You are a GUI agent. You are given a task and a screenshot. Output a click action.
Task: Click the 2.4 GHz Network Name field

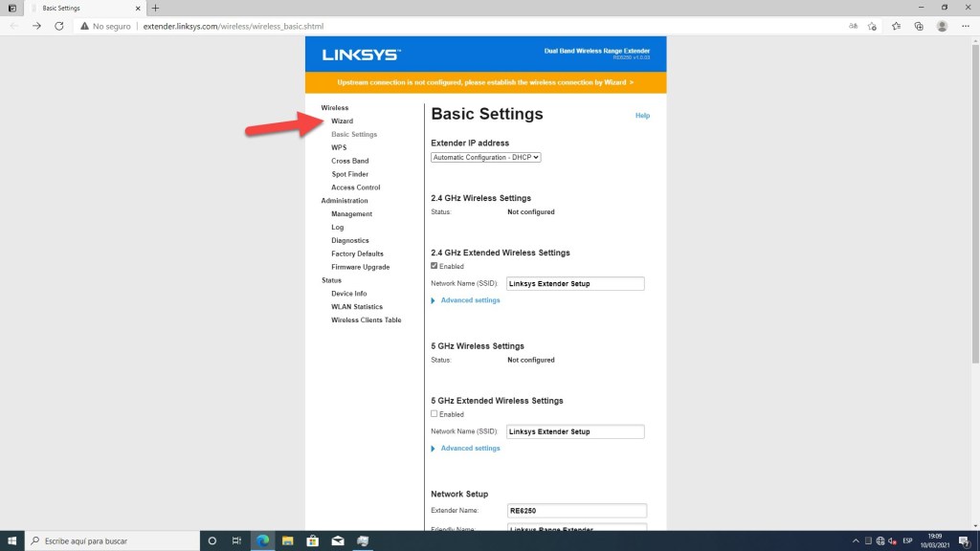574,284
